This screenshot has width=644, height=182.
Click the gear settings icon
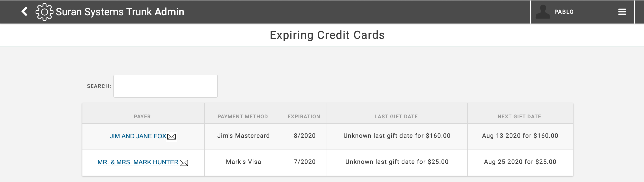coord(44,12)
